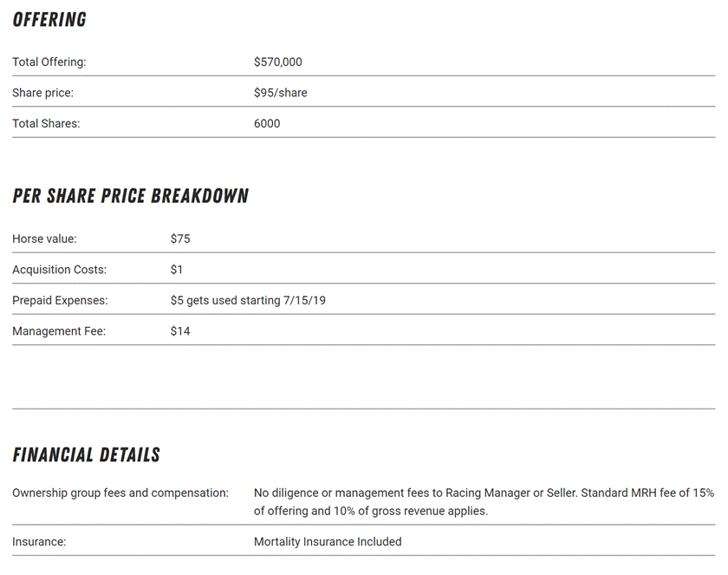This screenshot has height=575, width=728.
Task: Click the Mortality Insurance Included text
Action: pyautogui.click(x=328, y=542)
